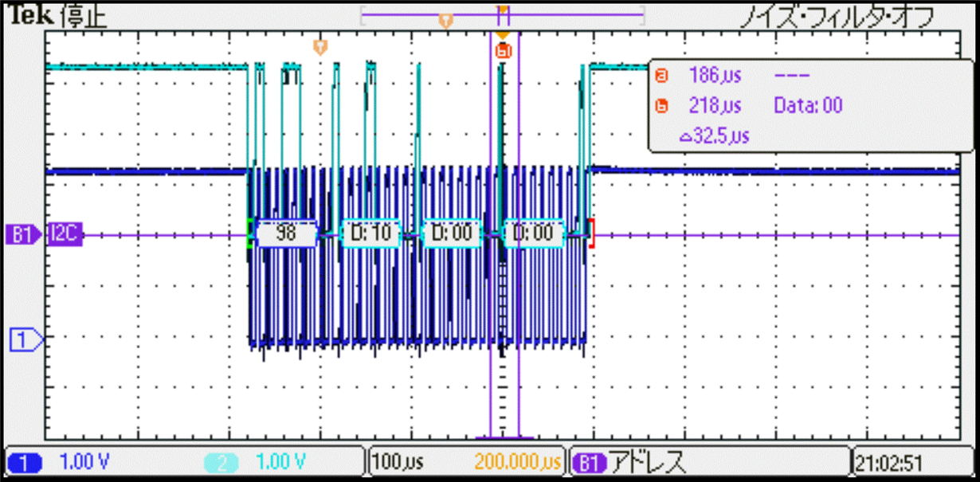Screen dimensions: 980x482
Task: Click the time display 21:02:51
Action: tap(890, 462)
